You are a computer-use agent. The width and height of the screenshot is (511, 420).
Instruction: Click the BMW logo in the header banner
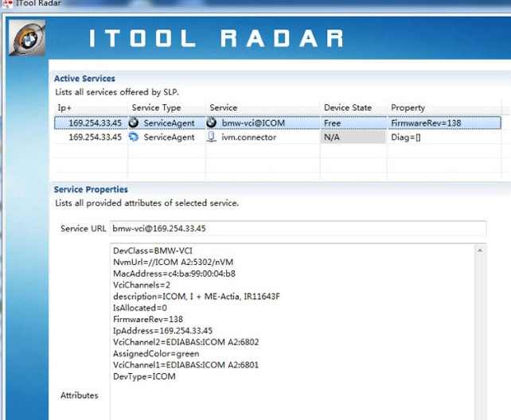point(26,38)
